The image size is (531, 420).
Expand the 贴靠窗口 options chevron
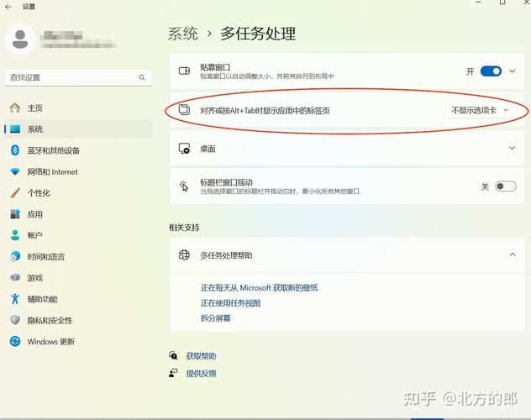tap(512, 71)
